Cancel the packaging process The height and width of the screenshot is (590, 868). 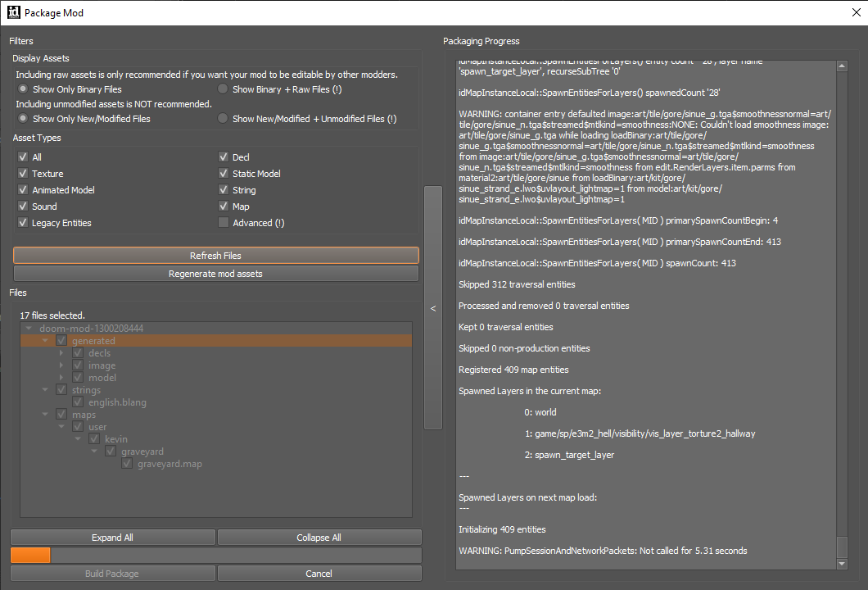[x=319, y=574]
